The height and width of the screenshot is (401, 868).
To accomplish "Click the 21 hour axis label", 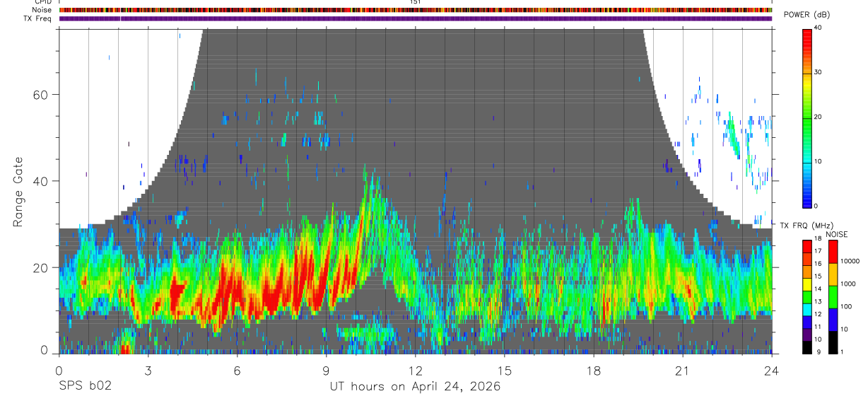I will click(683, 371).
